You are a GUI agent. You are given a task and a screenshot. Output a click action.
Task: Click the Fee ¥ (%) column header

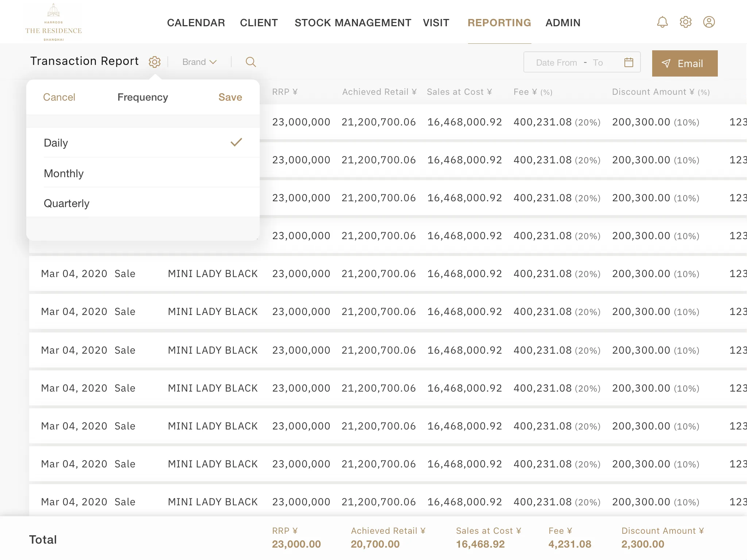(533, 92)
